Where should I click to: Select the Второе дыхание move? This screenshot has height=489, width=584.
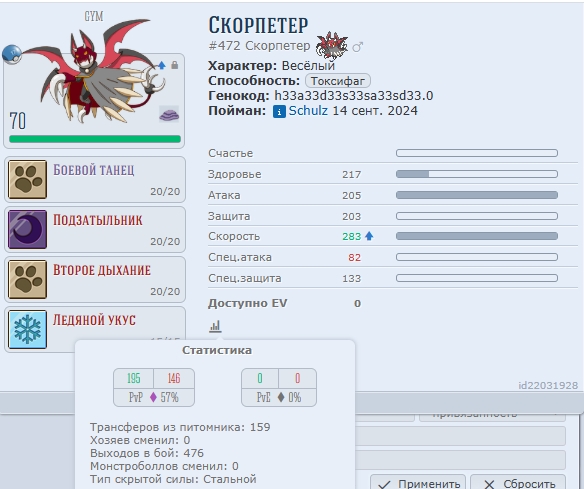coord(95,279)
